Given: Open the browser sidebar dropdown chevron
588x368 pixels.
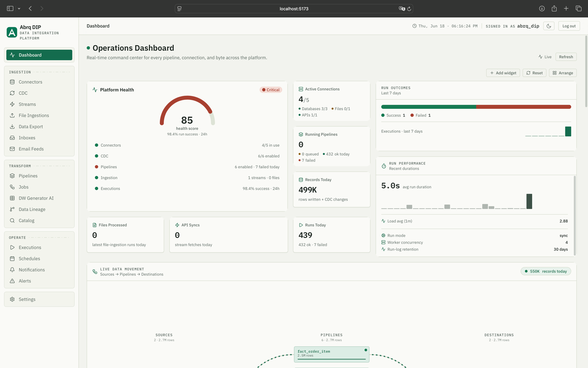Looking at the screenshot, I should click(x=19, y=8).
